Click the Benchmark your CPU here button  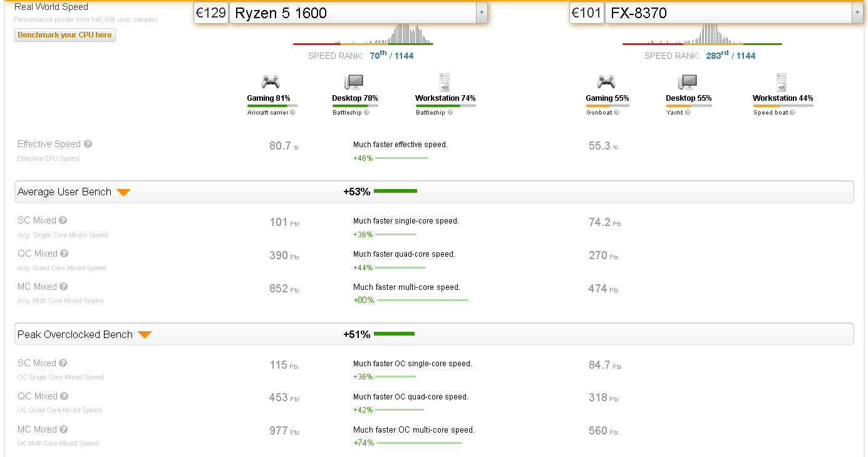(65, 35)
